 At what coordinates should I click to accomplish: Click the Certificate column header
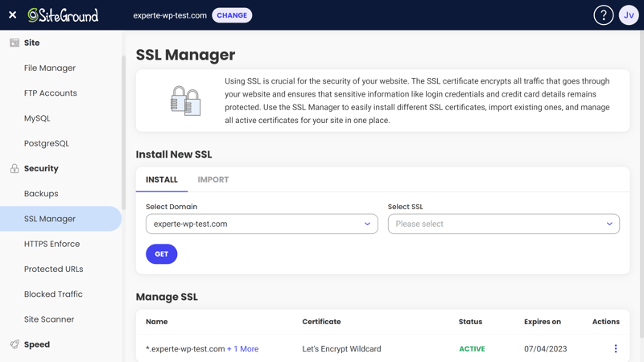321,322
